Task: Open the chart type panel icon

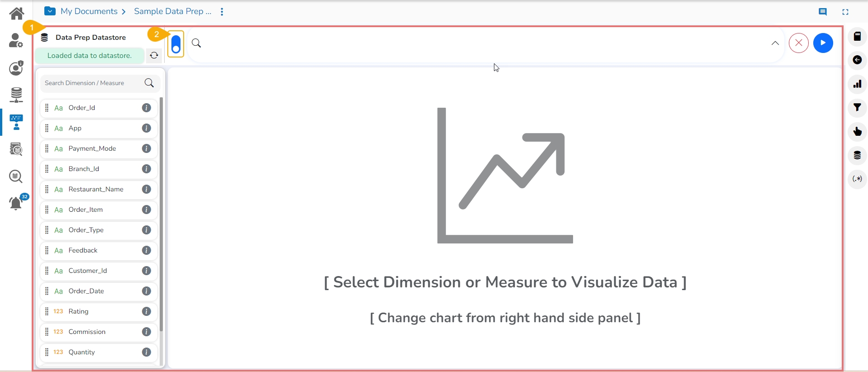Action: (857, 84)
